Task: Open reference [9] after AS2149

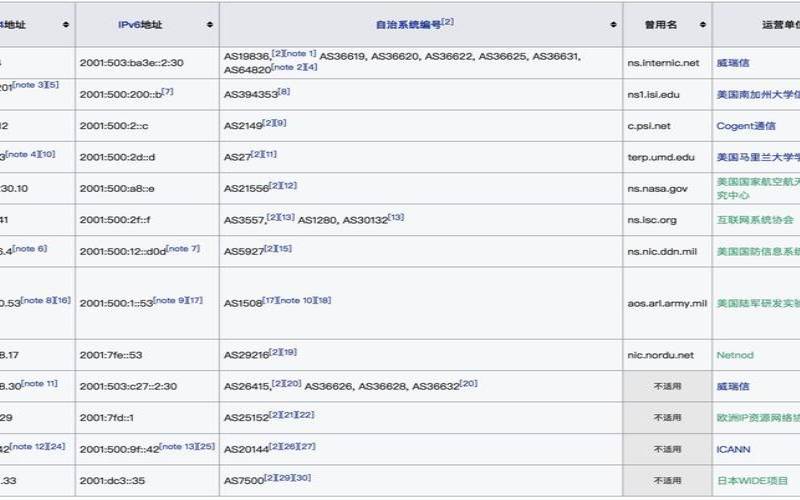Action: 281,123
